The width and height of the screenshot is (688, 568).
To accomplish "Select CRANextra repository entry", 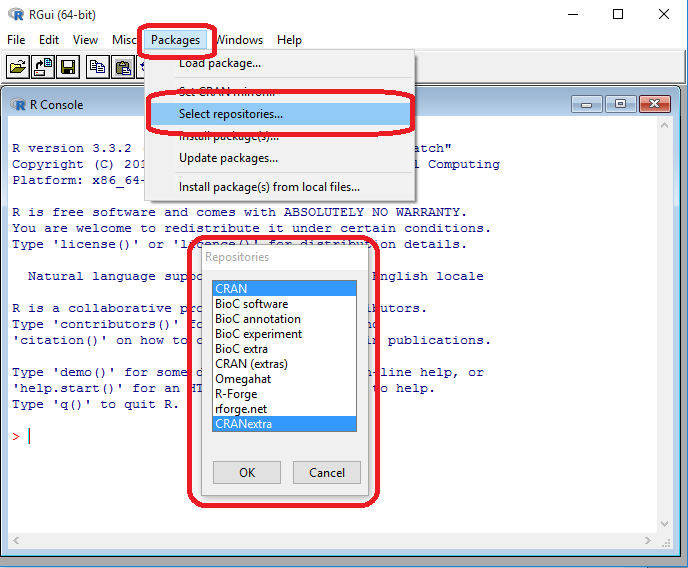I will tap(284, 424).
